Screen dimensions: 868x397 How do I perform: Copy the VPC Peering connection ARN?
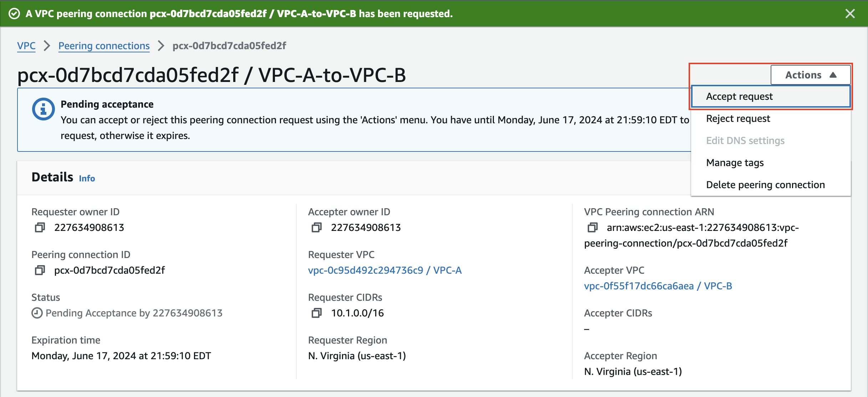[x=592, y=227]
